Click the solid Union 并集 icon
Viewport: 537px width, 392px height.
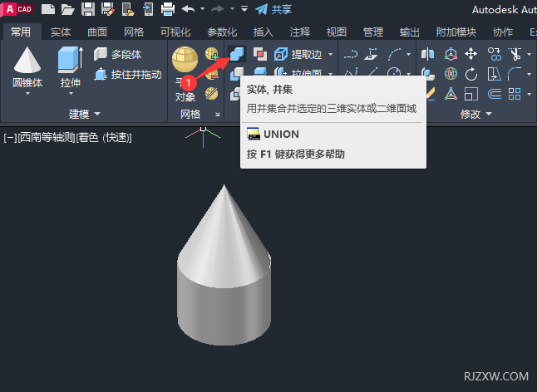[237, 54]
